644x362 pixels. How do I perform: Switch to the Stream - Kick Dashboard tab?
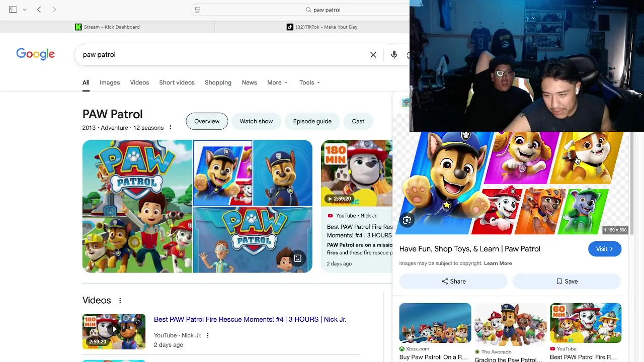pyautogui.click(x=108, y=27)
